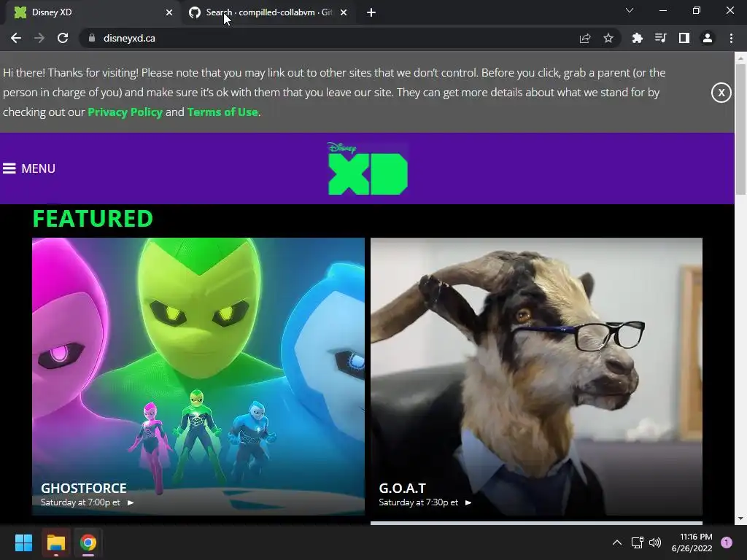
Task: Toggle the Chrome side panel
Action: pos(684,38)
